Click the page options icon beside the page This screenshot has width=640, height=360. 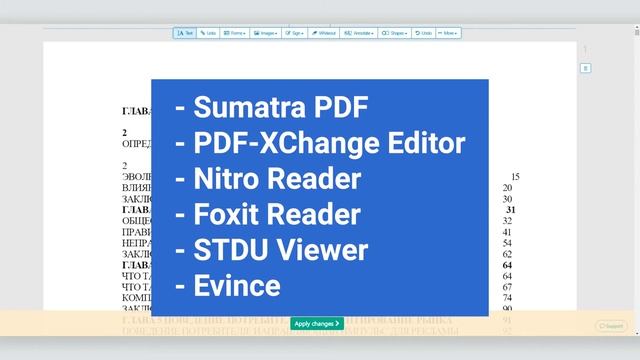point(585,68)
